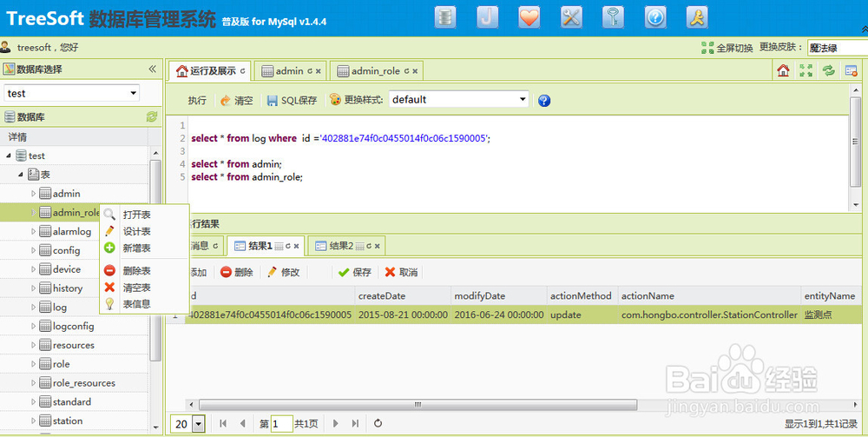Go to first page in pager

223,424
